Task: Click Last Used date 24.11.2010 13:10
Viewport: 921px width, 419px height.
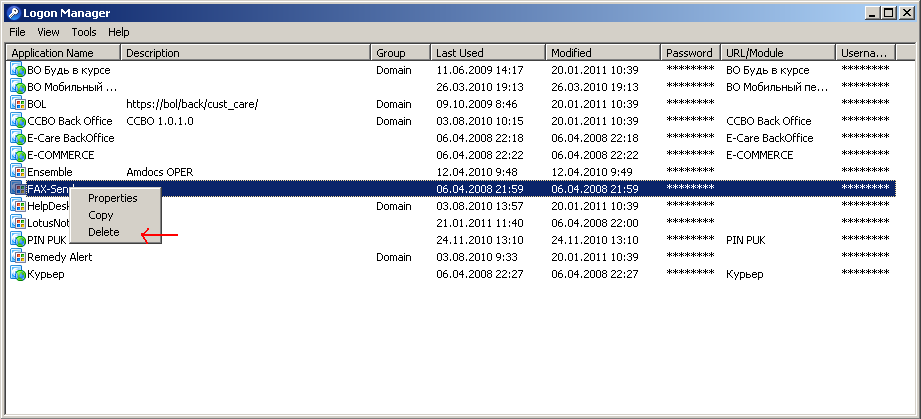Action: coord(480,240)
